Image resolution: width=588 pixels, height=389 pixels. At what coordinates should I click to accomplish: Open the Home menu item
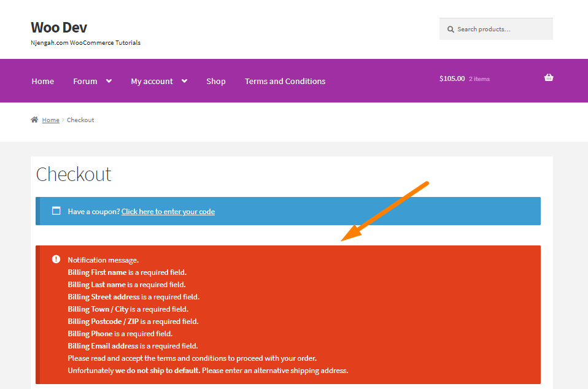tap(43, 81)
